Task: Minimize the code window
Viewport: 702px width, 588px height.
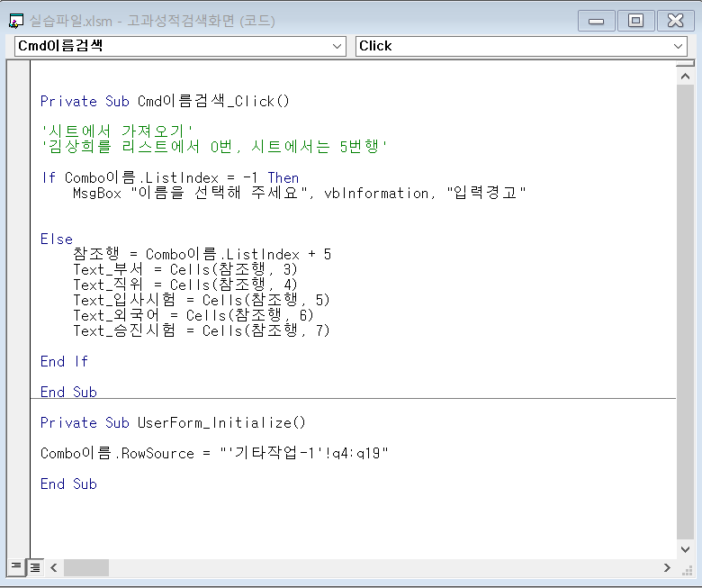Action: click(597, 21)
